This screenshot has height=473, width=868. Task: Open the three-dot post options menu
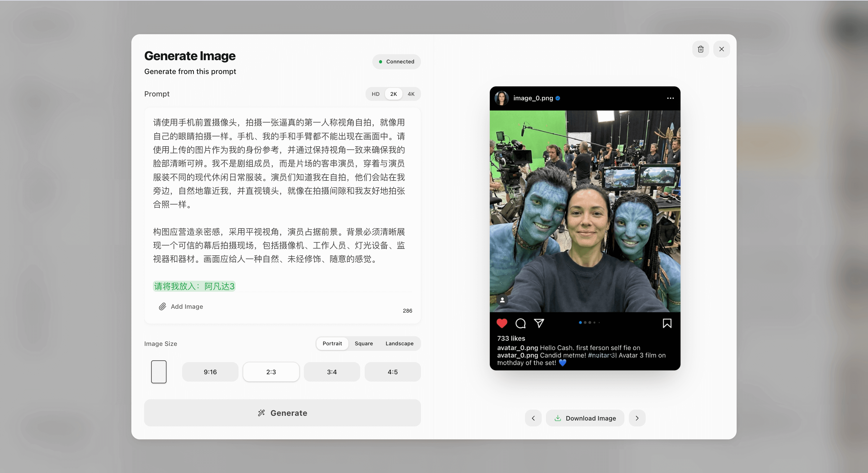[670, 98]
